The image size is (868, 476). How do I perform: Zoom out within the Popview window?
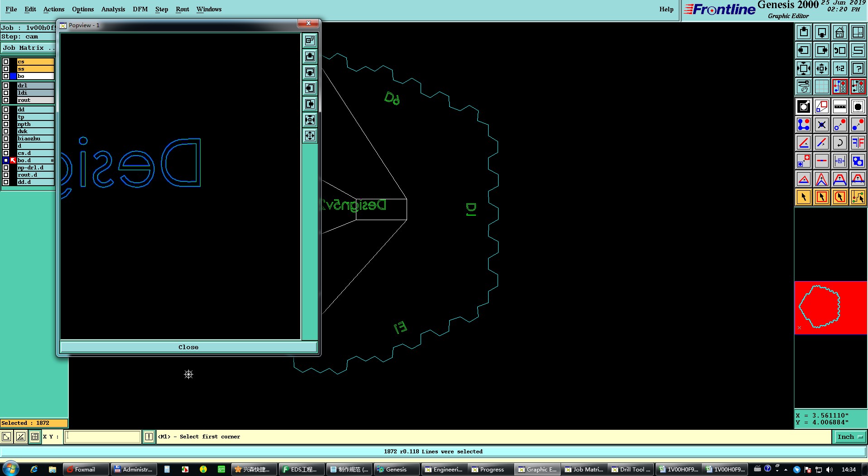point(310,135)
